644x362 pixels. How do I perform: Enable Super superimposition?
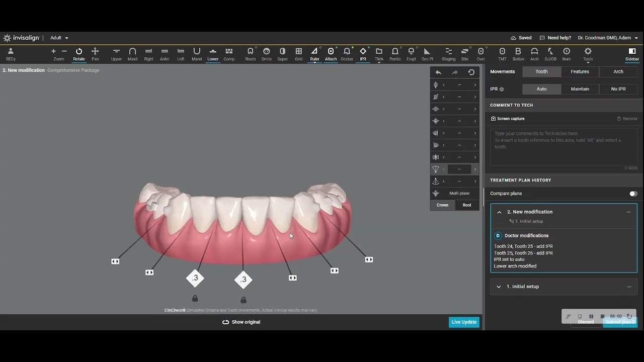[283, 54]
